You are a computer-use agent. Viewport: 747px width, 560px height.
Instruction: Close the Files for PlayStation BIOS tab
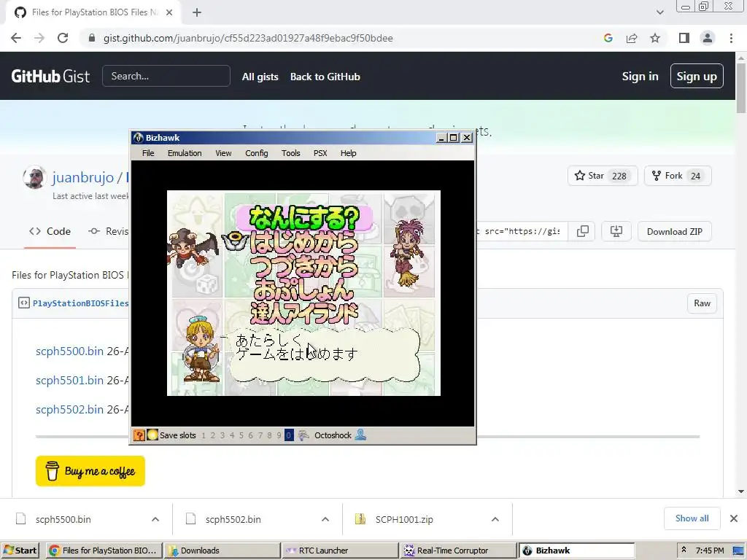(169, 12)
